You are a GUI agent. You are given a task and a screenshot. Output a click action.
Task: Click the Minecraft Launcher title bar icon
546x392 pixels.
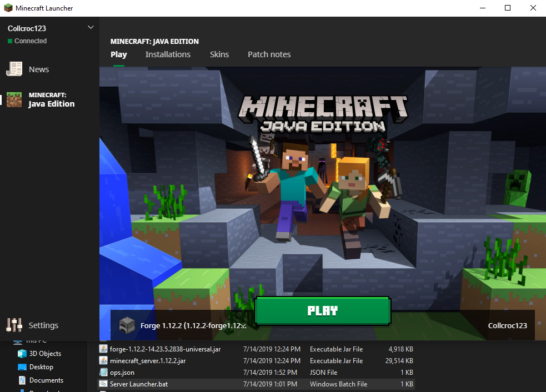coord(8,8)
